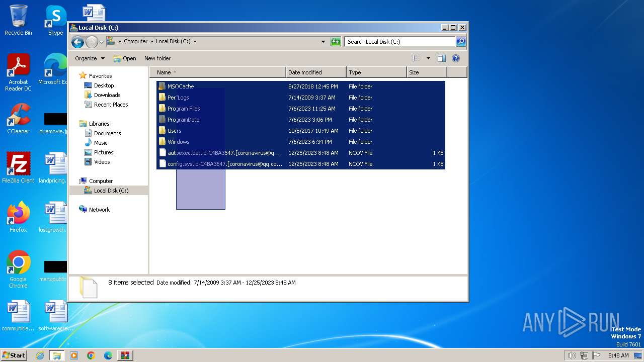Screen dimensions: 644x362
Task: Open the Videos library
Action: click(102, 162)
